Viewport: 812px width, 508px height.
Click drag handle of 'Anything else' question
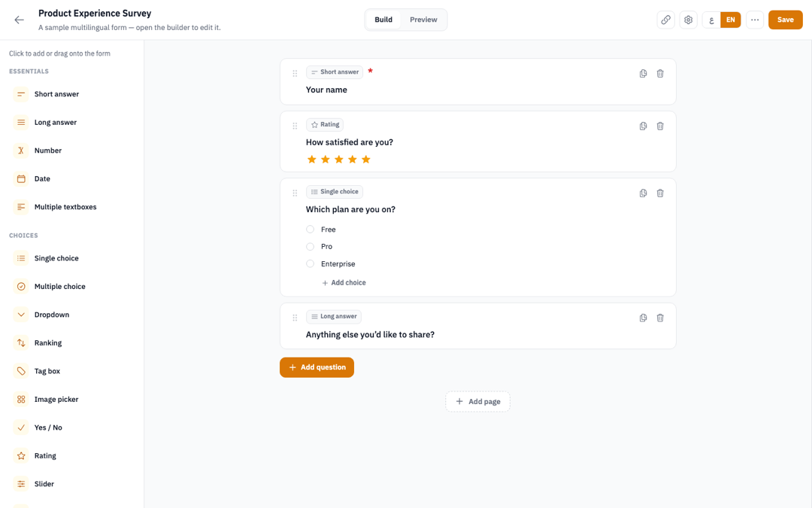[x=295, y=318]
